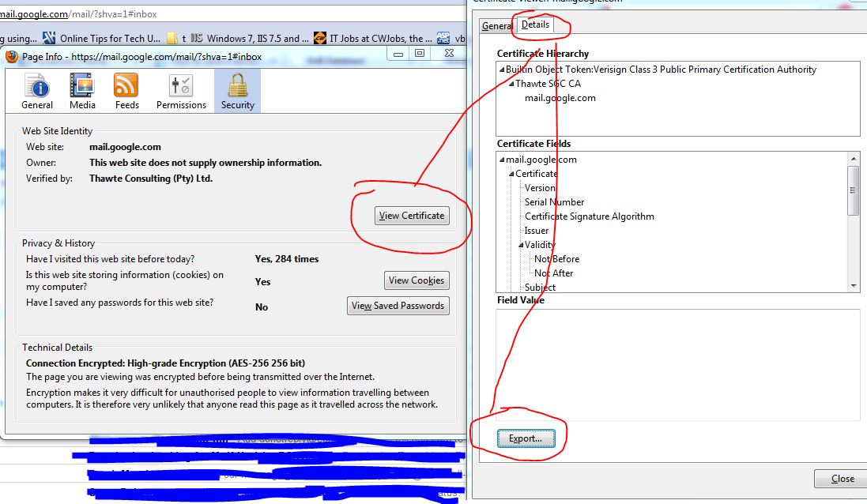Image resolution: width=867 pixels, height=504 pixels.
Task: Click the Certificate Fields scrollbar up arrow
Action: coord(854,159)
